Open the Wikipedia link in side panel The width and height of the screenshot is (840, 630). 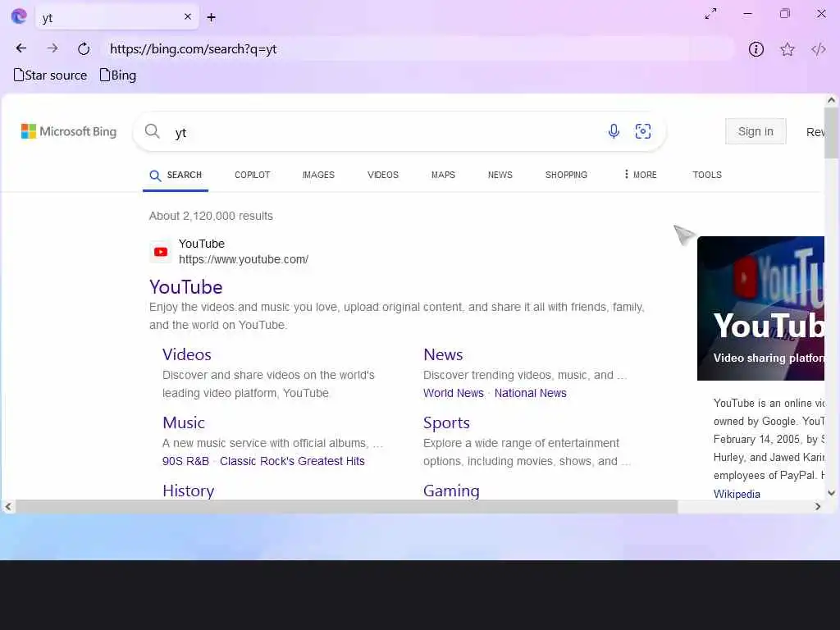point(737,494)
